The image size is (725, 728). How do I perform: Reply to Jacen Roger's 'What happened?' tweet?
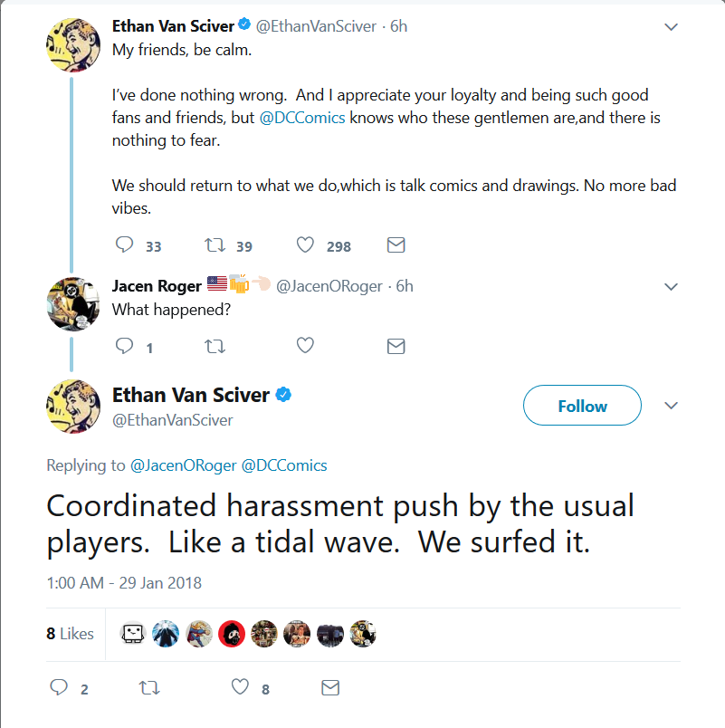point(124,346)
